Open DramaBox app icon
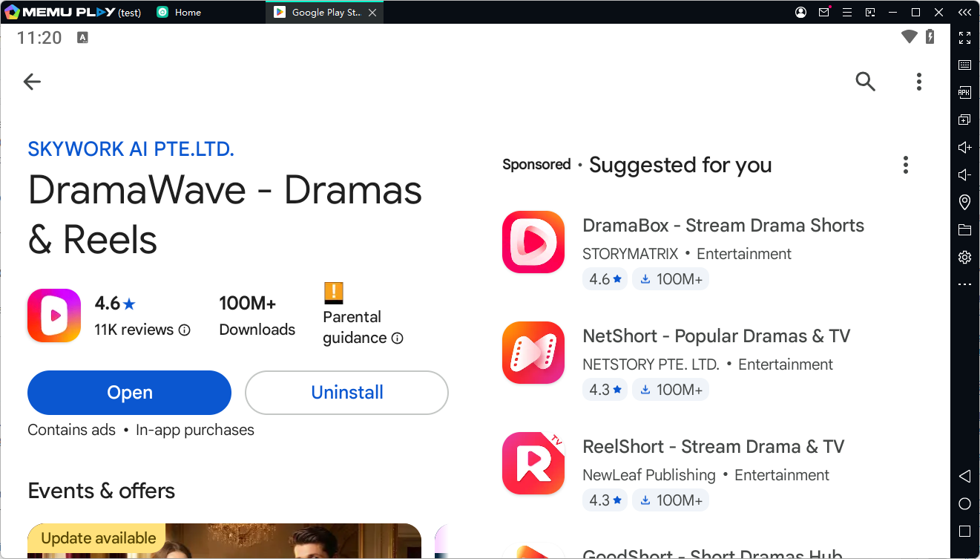980x559 pixels. 533,242
